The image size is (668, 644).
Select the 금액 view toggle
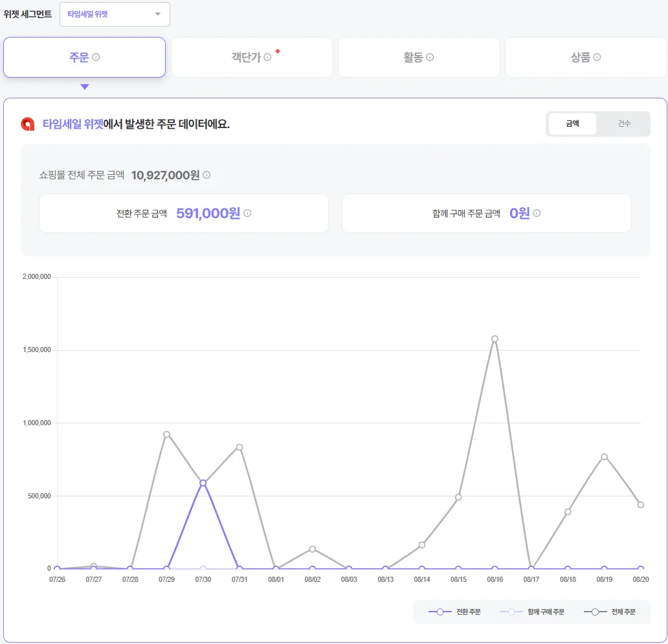click(x=572, y=124)
